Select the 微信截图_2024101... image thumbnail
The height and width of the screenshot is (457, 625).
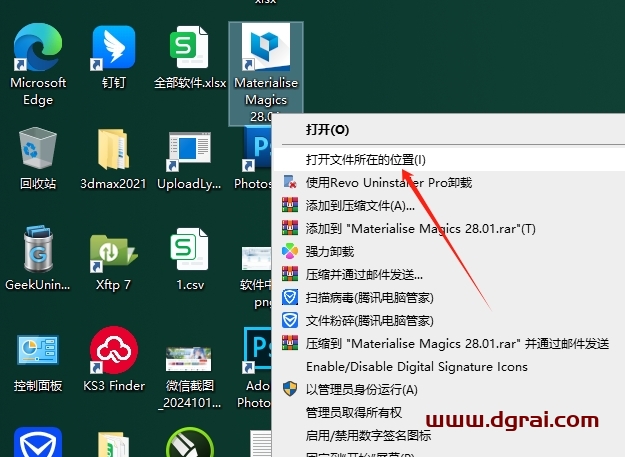click(189, 359)
